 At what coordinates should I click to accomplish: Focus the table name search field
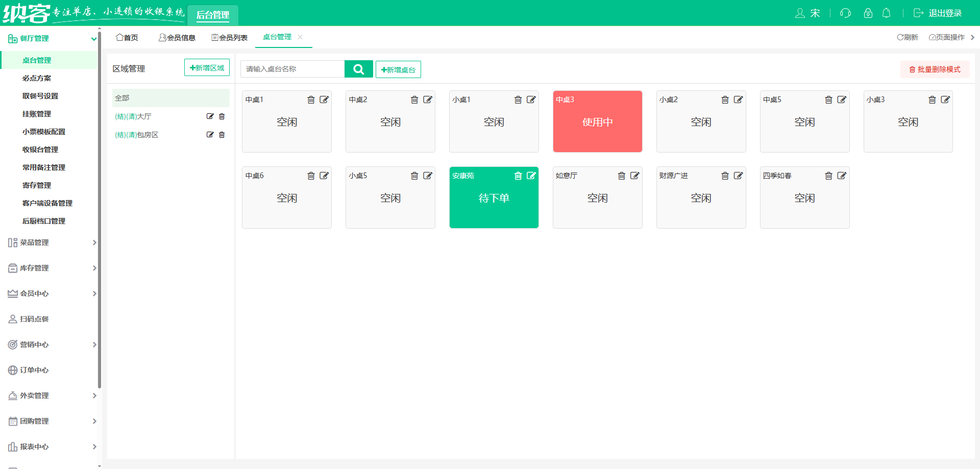[292, 69]
